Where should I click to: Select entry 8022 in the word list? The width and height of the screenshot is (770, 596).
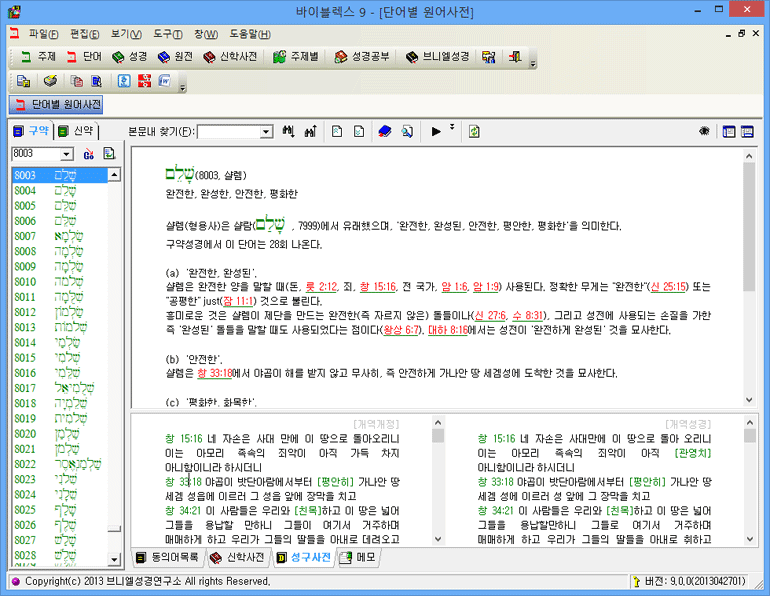(59, 464)
